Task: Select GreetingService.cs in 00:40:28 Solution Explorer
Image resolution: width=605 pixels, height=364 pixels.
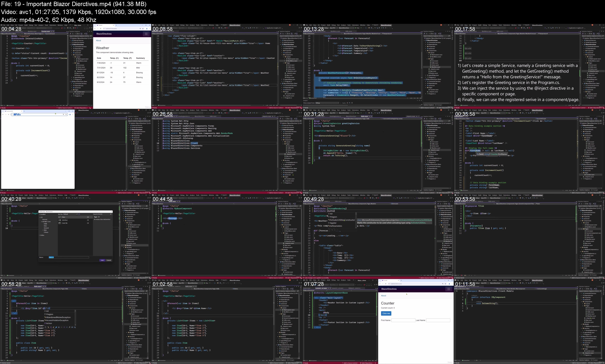Action: click(134, 249)
